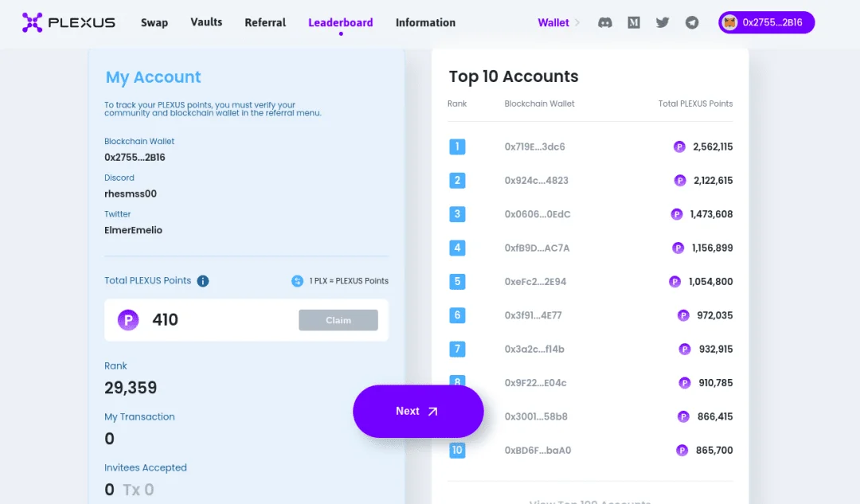The image size is (860, 504).
Task: Click rank 7 badge
Action: pyautogui.click(x=457, y=349)
